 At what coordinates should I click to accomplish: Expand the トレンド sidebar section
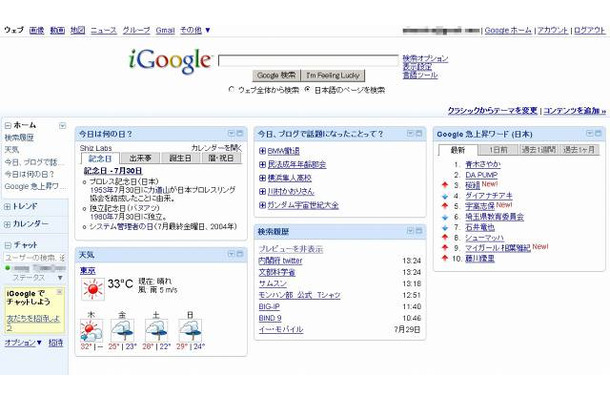pos(7,207)
